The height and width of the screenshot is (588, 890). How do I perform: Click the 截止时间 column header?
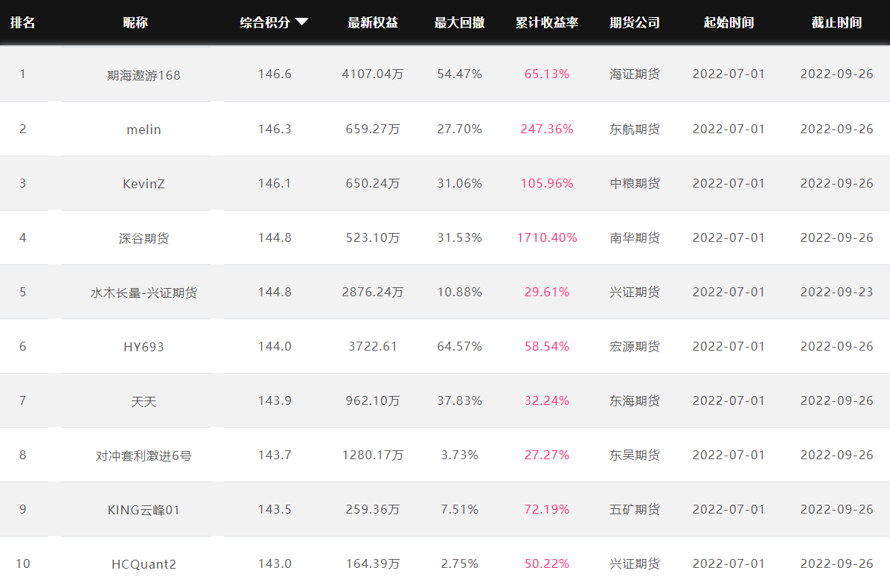(x=836, y=22)
